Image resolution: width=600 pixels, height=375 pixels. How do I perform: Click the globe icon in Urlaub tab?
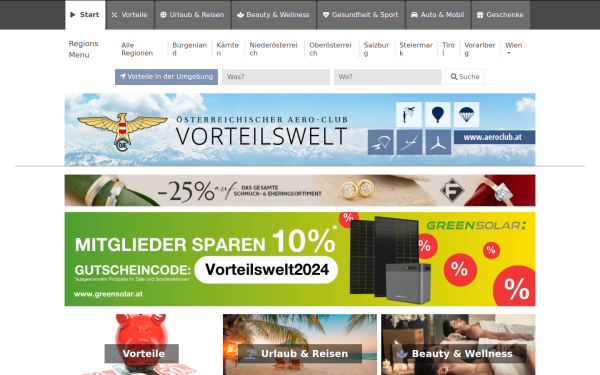point(163,15)
